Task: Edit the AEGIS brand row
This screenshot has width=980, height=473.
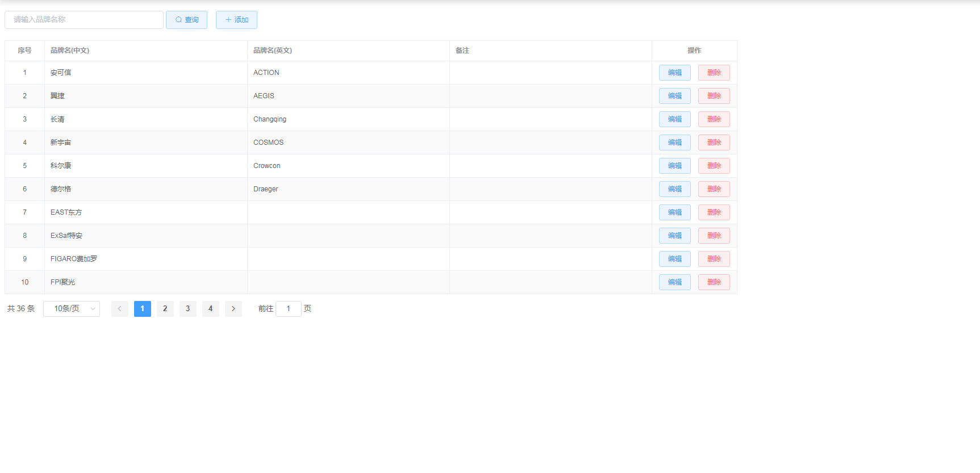Action: coord(674,96)
